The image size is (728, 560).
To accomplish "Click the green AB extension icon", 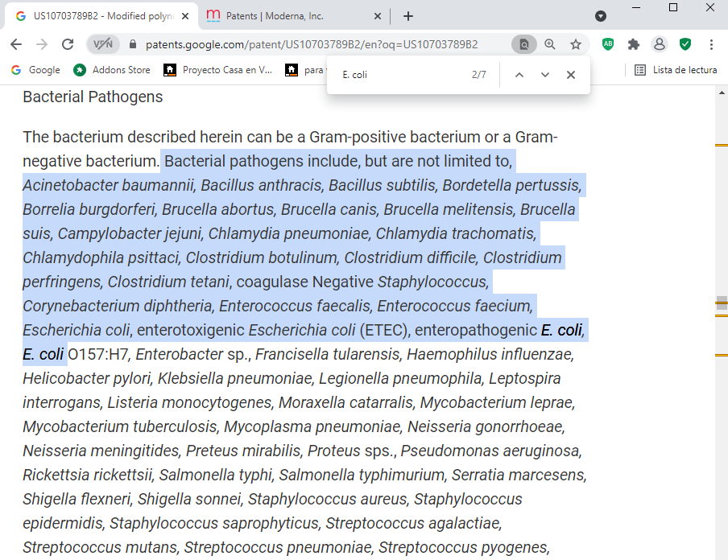I will coord(608,44).
